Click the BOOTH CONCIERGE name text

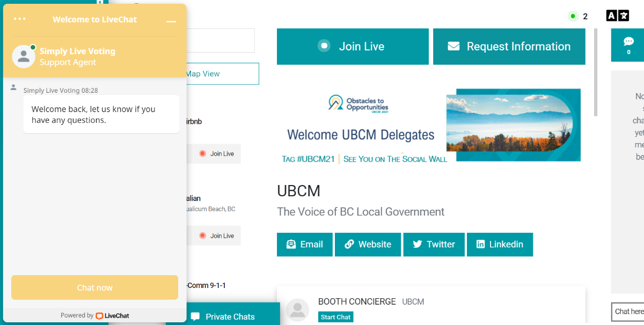(357, 302)
